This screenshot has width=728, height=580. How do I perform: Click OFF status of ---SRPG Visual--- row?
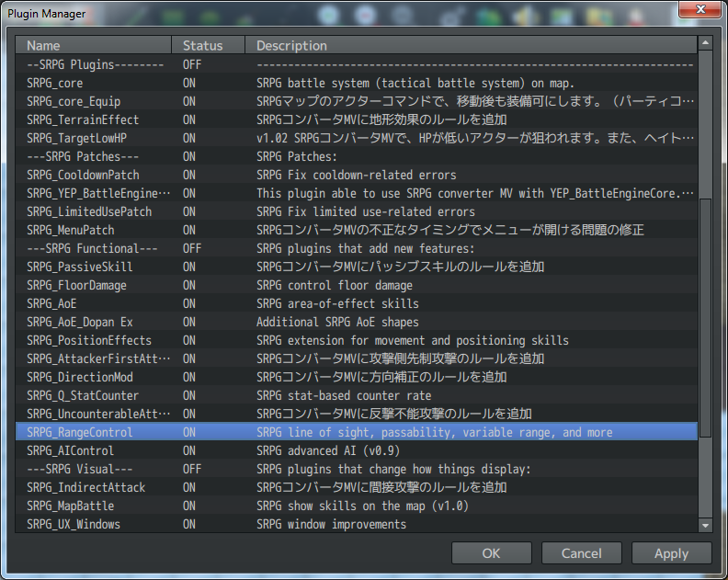point(192,469)
